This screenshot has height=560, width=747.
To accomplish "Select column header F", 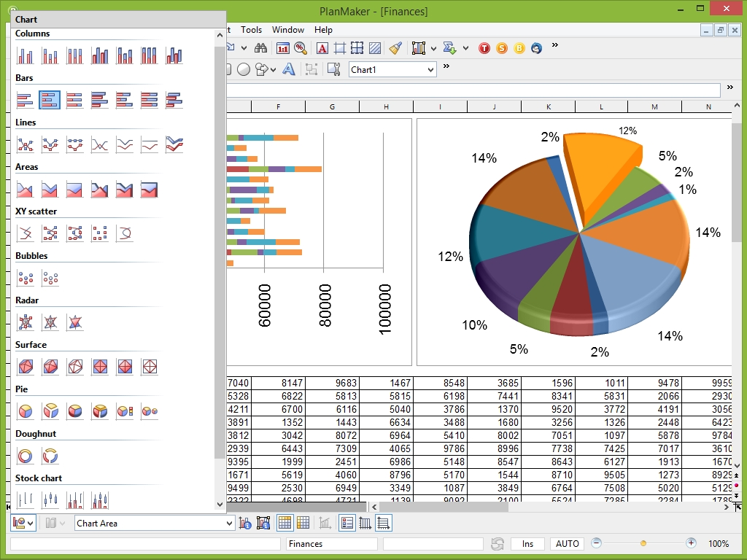I will click(x=278, y=106).
